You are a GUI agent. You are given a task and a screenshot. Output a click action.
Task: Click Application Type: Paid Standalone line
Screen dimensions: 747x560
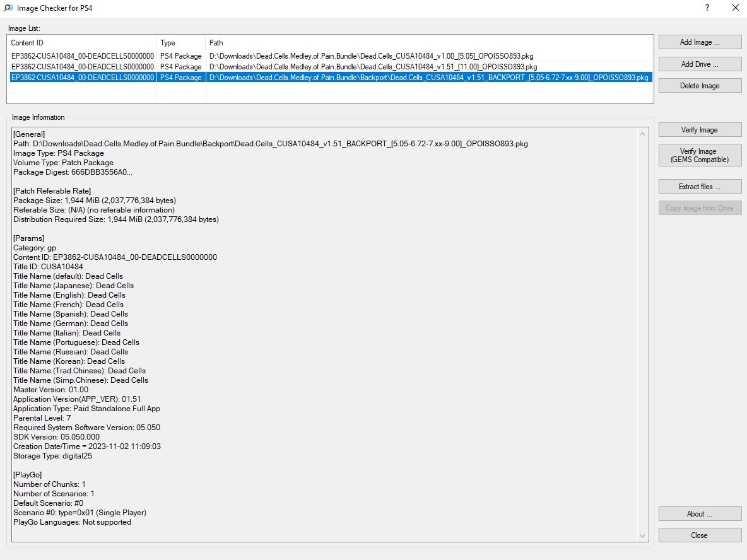coord(86,409)
